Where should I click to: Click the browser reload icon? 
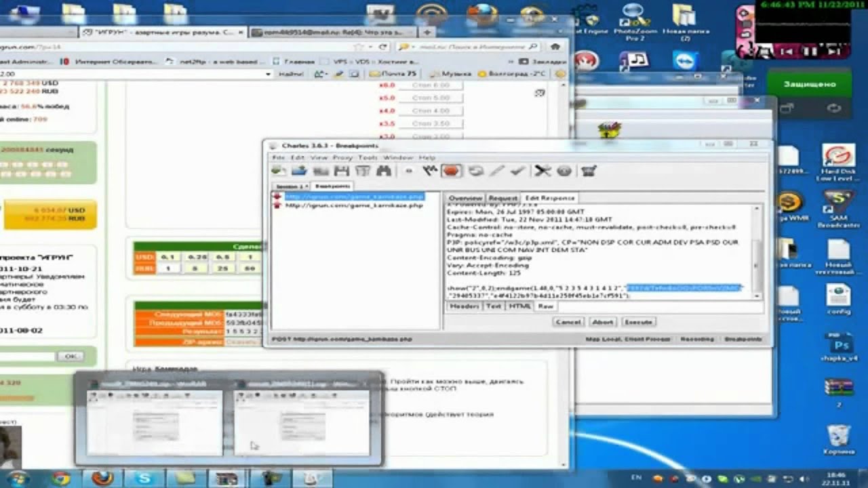[383, 47]
